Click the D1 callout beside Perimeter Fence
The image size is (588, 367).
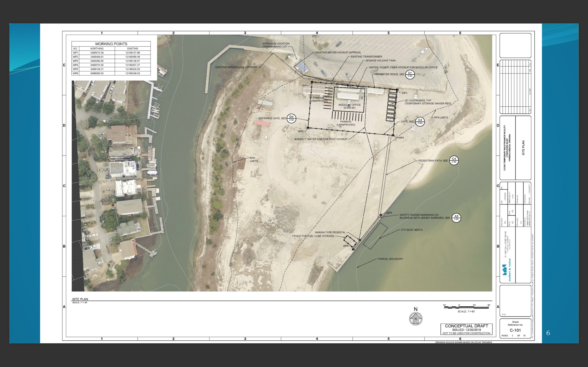410,74
